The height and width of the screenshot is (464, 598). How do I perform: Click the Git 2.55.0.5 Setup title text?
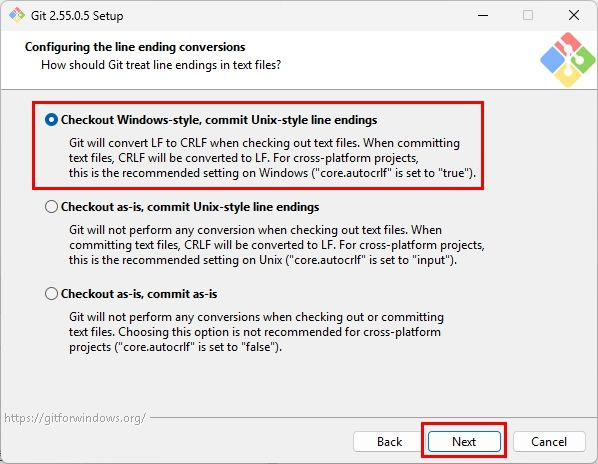77,16
